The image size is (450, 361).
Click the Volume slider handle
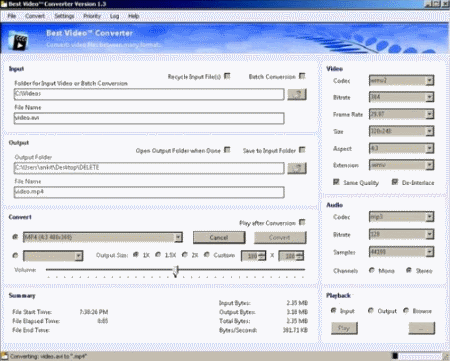176,271
